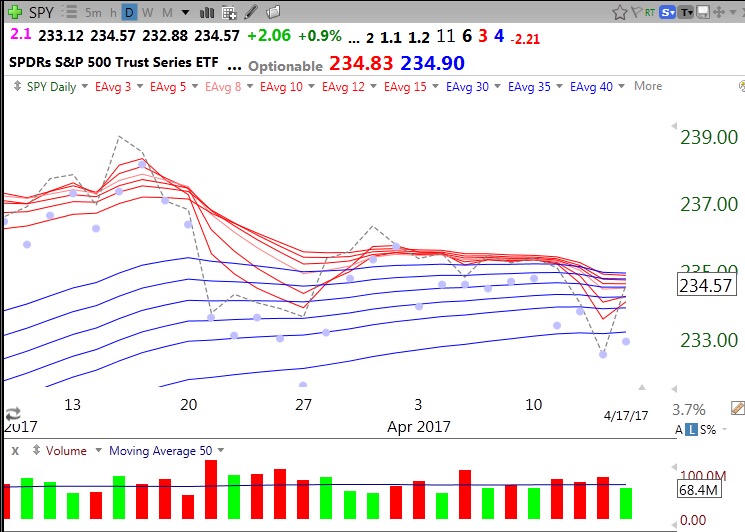745x532 pixels.
Task: Click the SPY ticker symbol field
Action: (41, 12)
